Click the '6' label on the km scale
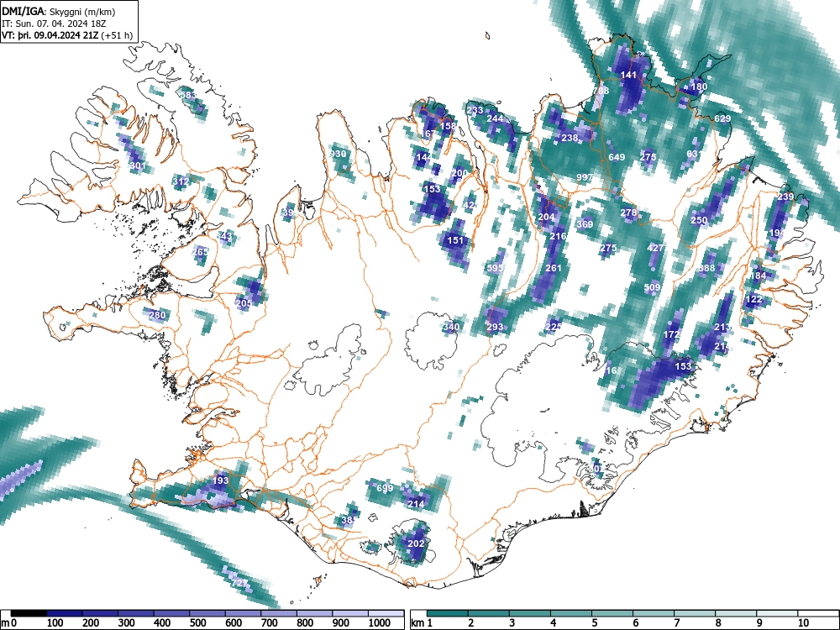Image resolution: width=840 pixels, height=630 pixels. pyautogui.click(x=635, y=623)
